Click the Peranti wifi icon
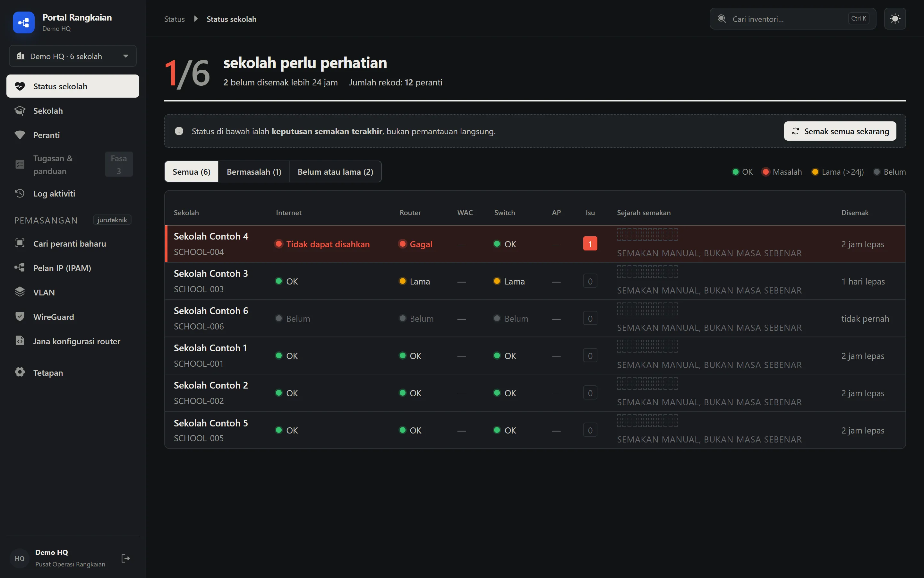This screenshot has height=578, width=924. [x=20, y=135]
